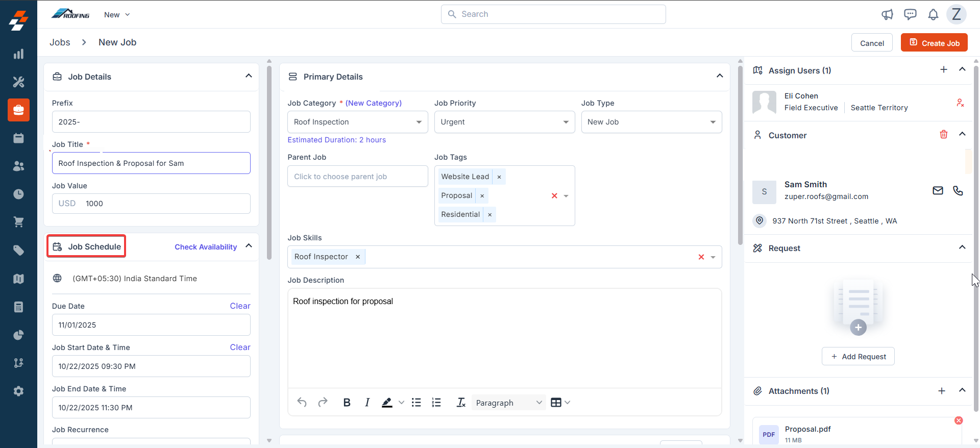Collapse the Customer section
The image size is (980, 448).
coord(962,134)
